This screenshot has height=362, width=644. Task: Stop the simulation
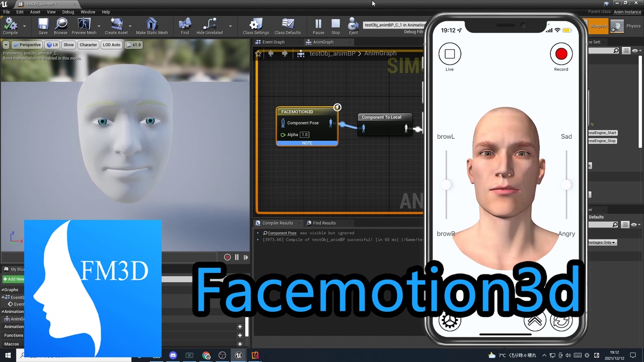click(x=336, y=26)
